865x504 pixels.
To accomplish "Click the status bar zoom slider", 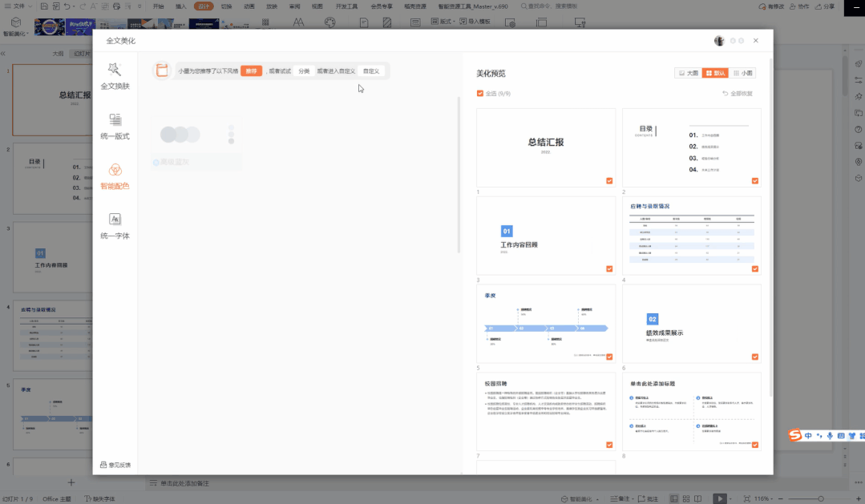I will point(820,498).
